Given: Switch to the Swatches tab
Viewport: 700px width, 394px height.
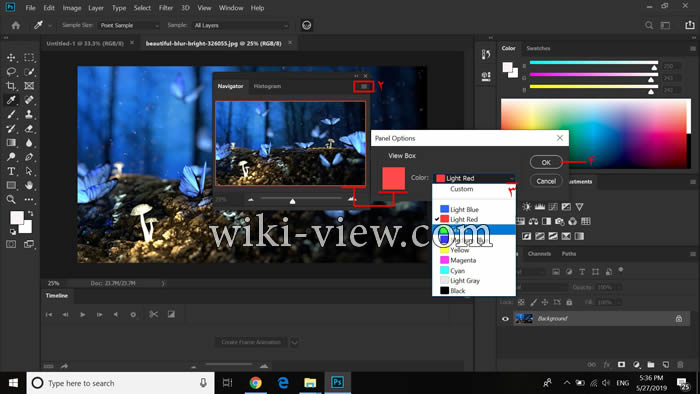Looking at the screenshot, I should [538, 48].
